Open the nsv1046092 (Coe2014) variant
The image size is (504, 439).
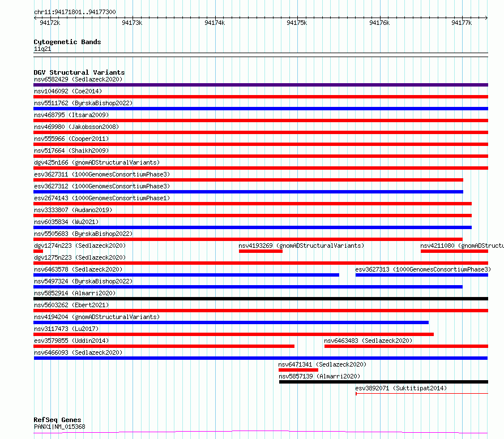(68, 91)
